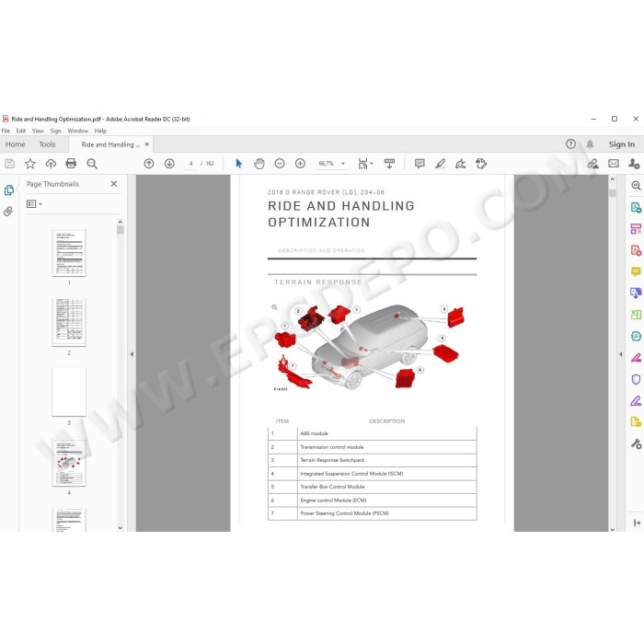The image size is (644, 644).
Task: Open the Sign menu
Action: (x=55, y=131)
